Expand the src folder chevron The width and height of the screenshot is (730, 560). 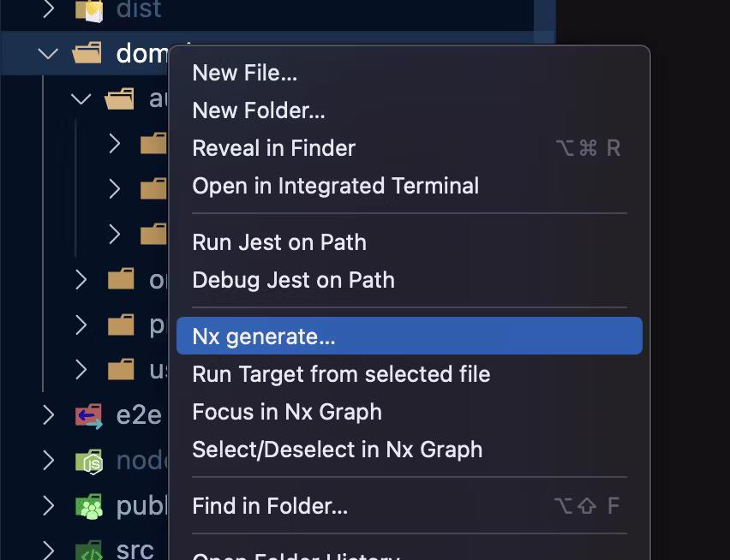point(48,551)
